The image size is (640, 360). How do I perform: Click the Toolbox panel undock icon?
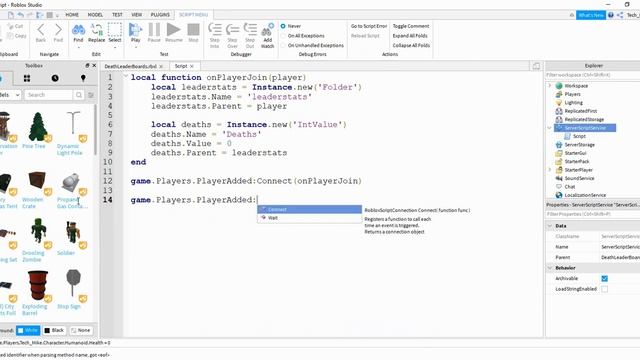[87, 65]
